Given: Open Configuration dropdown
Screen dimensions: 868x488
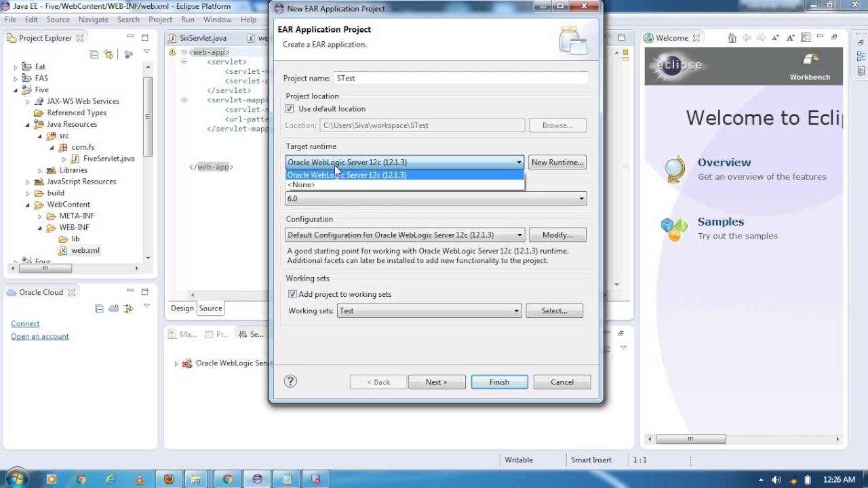Looking at the screenshot, I should (x=405, y=235).
